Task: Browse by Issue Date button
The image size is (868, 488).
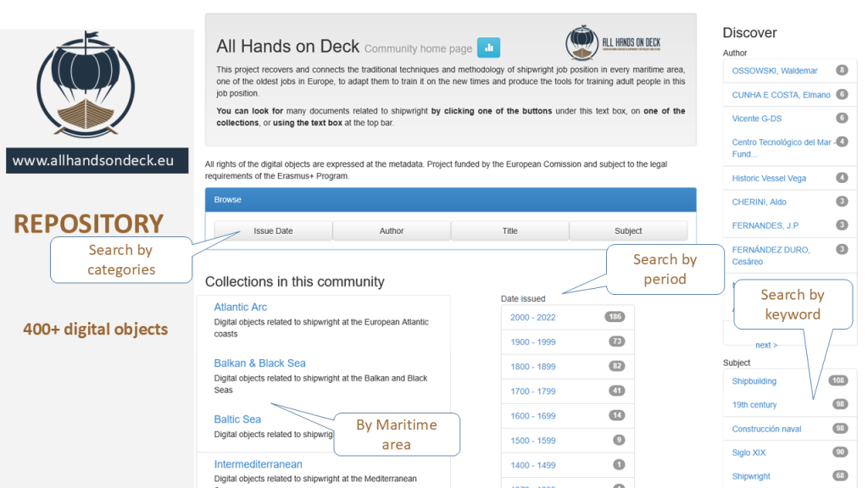Action: pyautogui.click(x=273, y=230)
